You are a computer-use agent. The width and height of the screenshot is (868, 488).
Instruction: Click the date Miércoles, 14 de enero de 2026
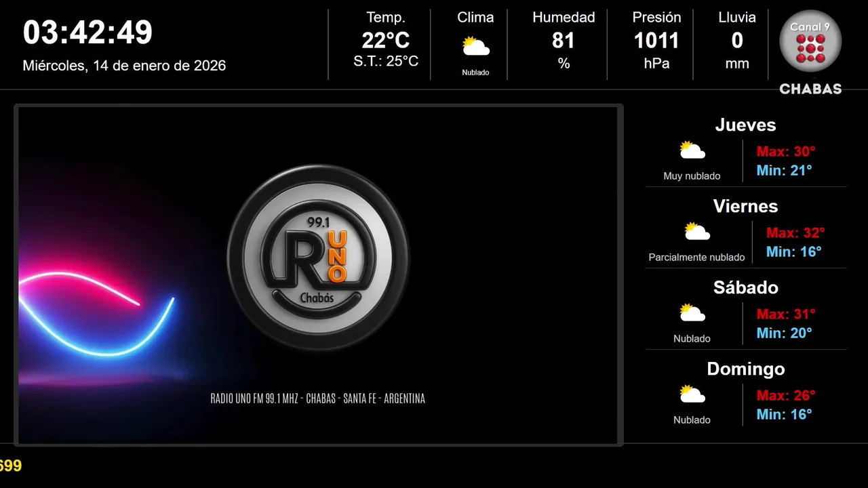[124, 66]
